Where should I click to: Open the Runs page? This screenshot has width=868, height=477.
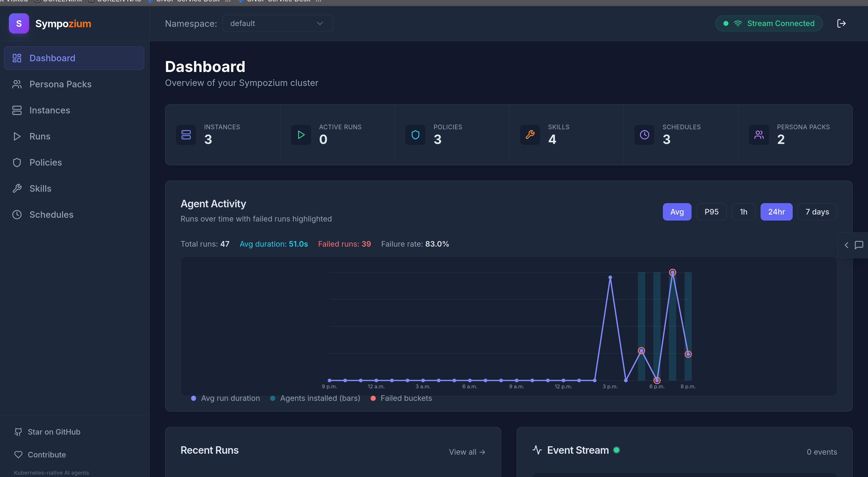(x=74, y=136)
